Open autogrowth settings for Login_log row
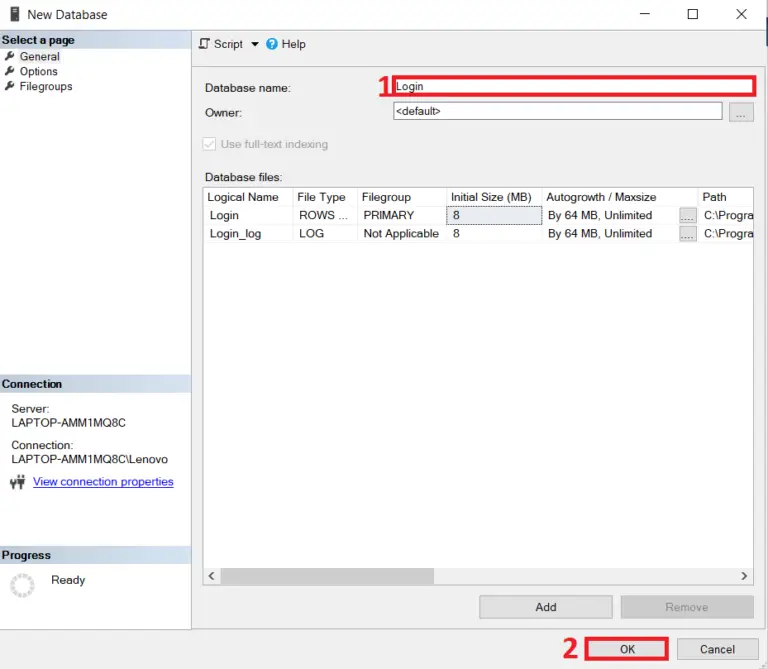 coord(687,234)
